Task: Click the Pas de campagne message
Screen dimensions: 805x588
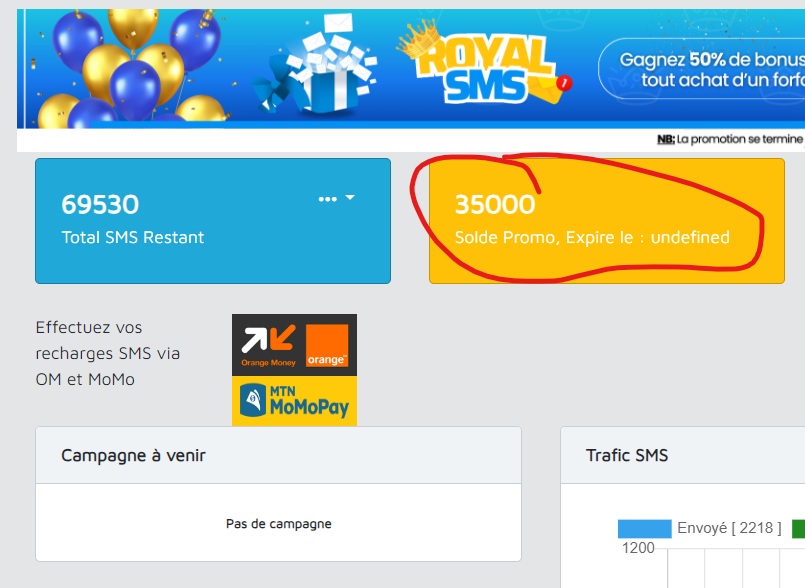Action: [x=279, y=524]
